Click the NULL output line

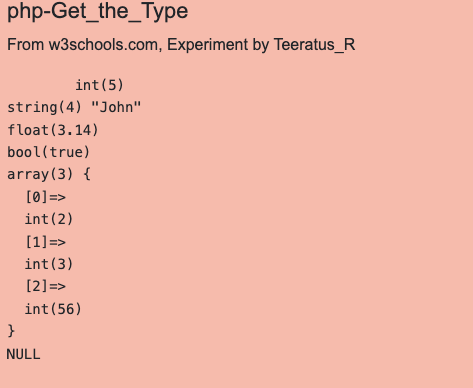coord(23,354)
